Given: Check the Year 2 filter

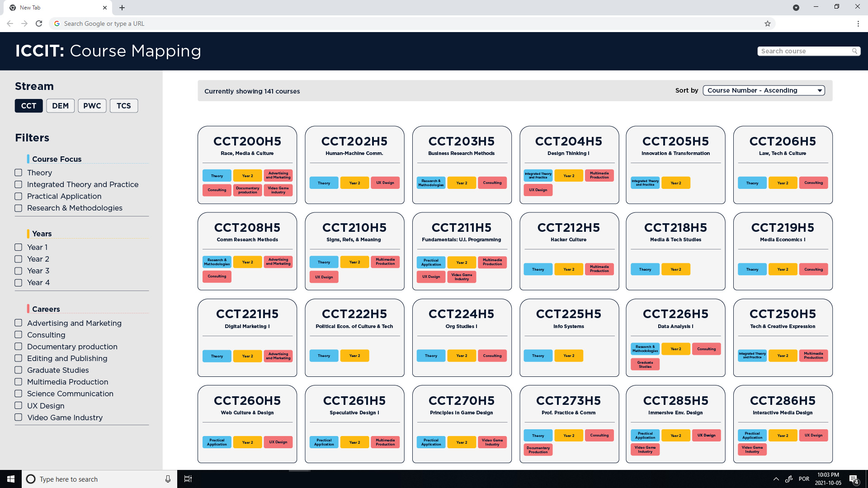Looking at the screenshot, I should point(19,259).
